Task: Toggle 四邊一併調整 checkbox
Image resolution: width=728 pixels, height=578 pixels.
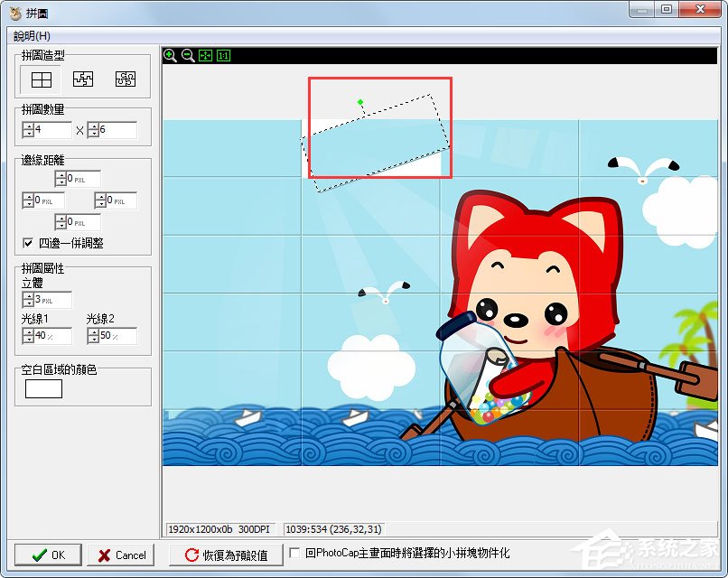Action: point(28,243)
